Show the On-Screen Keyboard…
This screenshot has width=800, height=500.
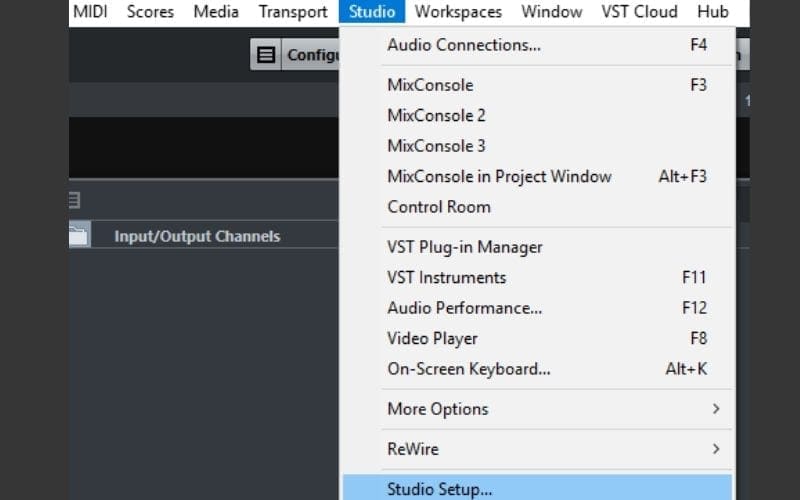(538, 369)
